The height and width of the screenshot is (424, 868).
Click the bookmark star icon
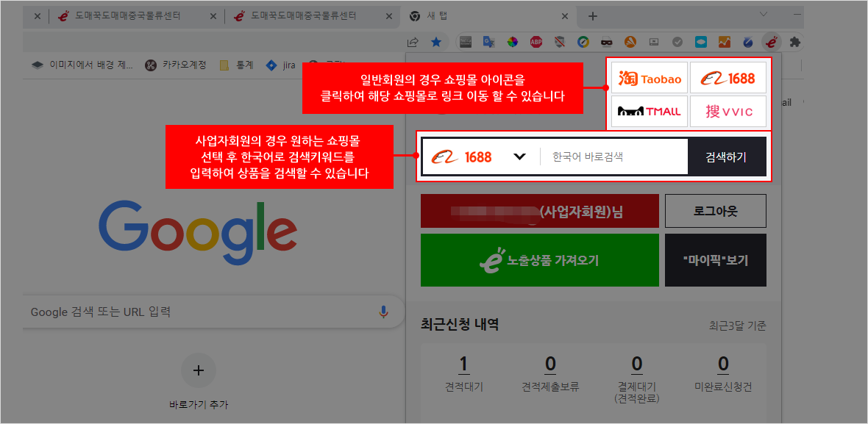coord(436,43)
